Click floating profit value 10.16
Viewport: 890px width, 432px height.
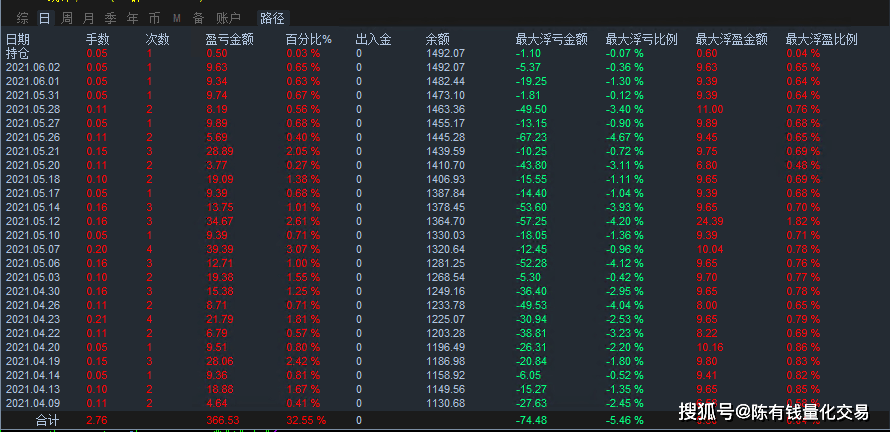coord(710,347)
